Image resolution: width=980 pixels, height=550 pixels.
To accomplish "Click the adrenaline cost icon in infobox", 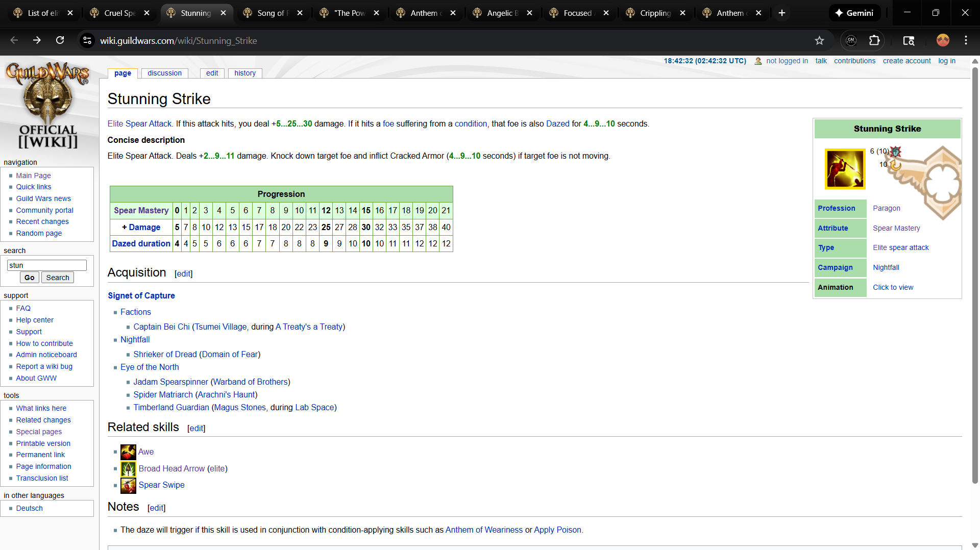I will [x=896, y=152].
